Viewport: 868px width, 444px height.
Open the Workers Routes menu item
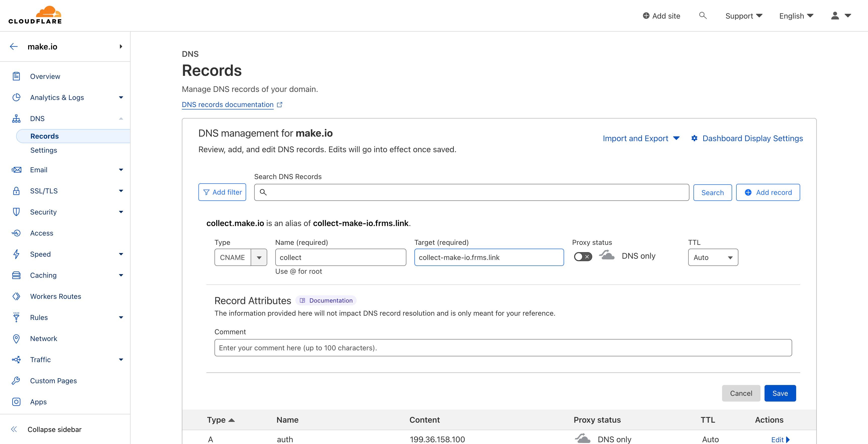[x=56, y=296]
